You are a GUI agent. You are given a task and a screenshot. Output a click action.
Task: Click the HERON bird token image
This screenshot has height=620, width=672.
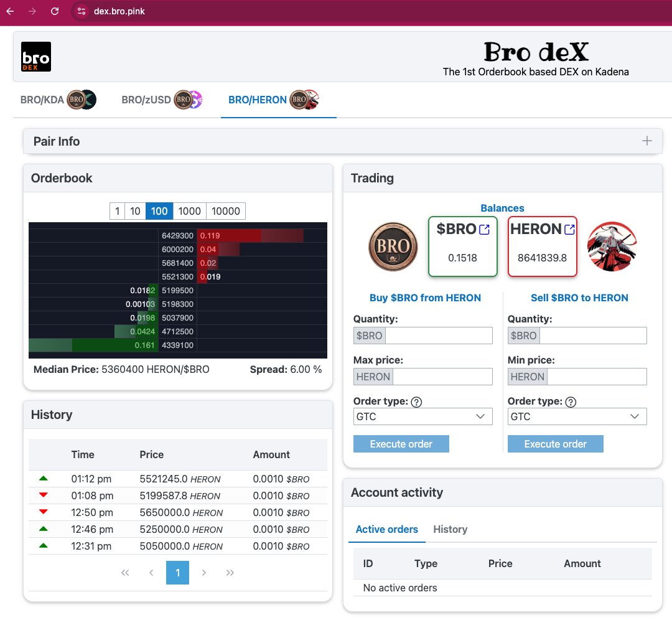(x=612, y=247)
